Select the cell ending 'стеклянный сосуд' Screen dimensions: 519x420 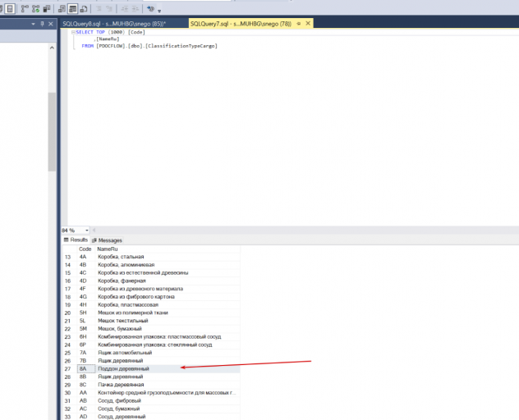(x=168, y=345)
